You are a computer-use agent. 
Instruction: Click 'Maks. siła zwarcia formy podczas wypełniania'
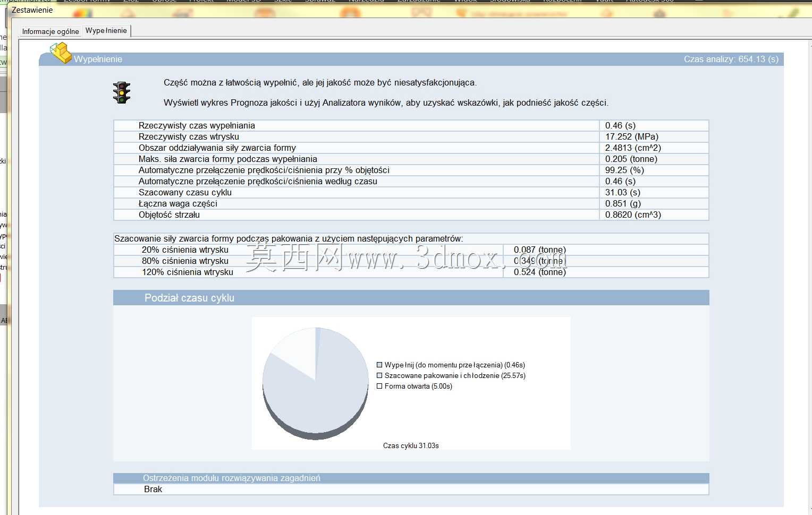[x=228, y=159]
